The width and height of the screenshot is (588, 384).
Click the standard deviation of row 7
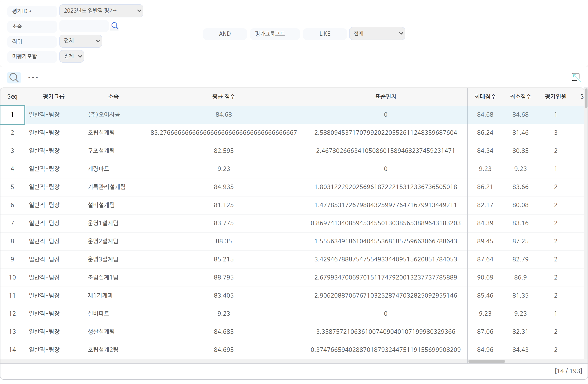tap(386, 223)
